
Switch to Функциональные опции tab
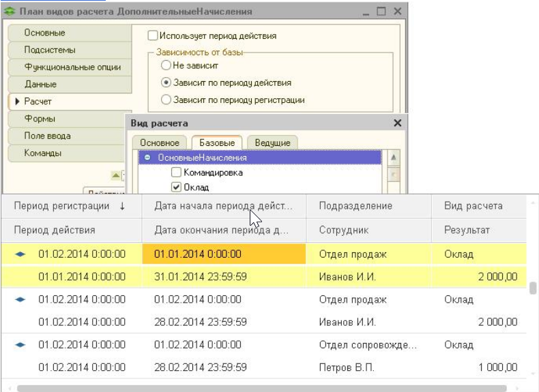coord(70,67)
